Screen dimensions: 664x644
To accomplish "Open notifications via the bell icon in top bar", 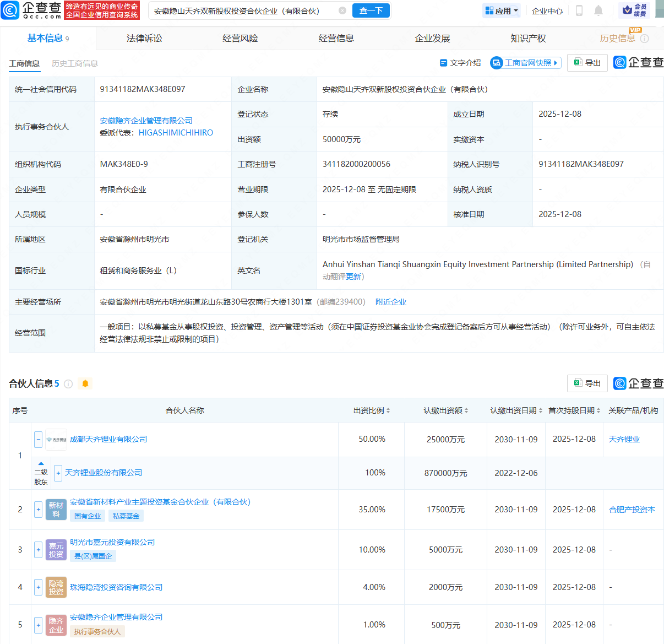I will (x=598, y=10).
